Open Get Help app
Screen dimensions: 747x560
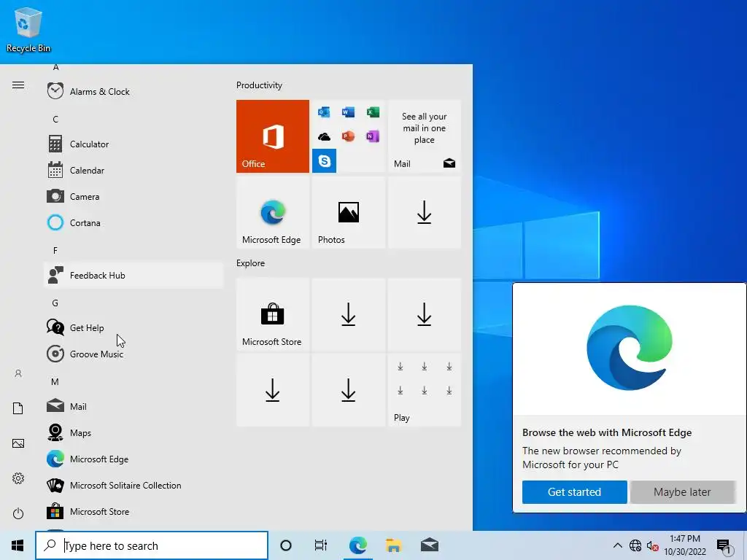[x=133, y=327]
